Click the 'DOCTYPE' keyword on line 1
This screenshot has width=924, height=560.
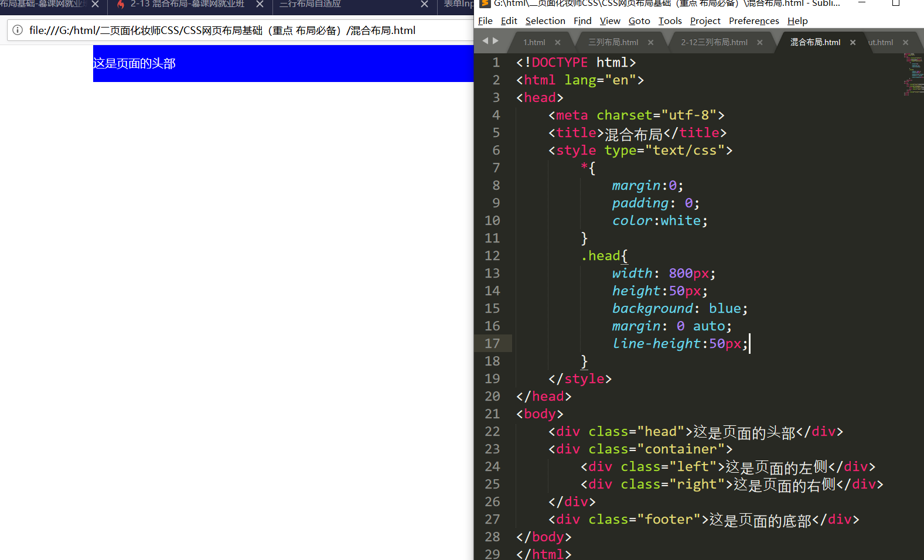pyautogui.click(x=560, y=63)
